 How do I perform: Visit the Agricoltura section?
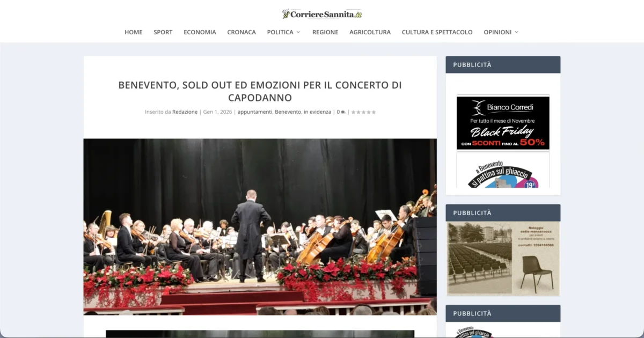pos(370,32)
